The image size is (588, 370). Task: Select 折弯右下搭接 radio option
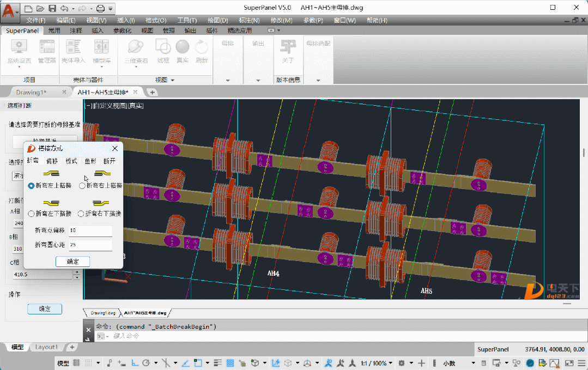pos(81,214)
